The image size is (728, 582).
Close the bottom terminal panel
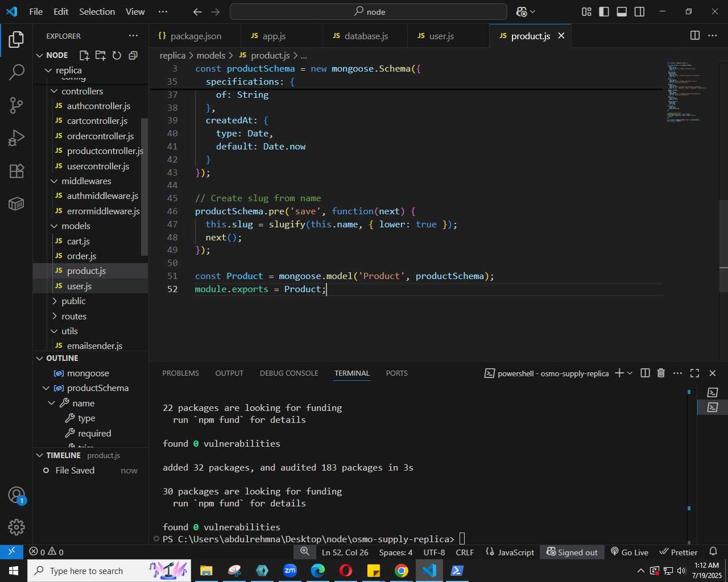(x=712, y=373)
